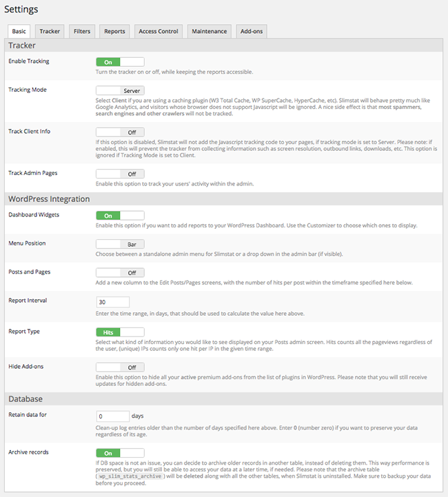The image size is (448, 497).
Task: Disable the Dashboard Widgets toggle
Action: coord(120,215)
